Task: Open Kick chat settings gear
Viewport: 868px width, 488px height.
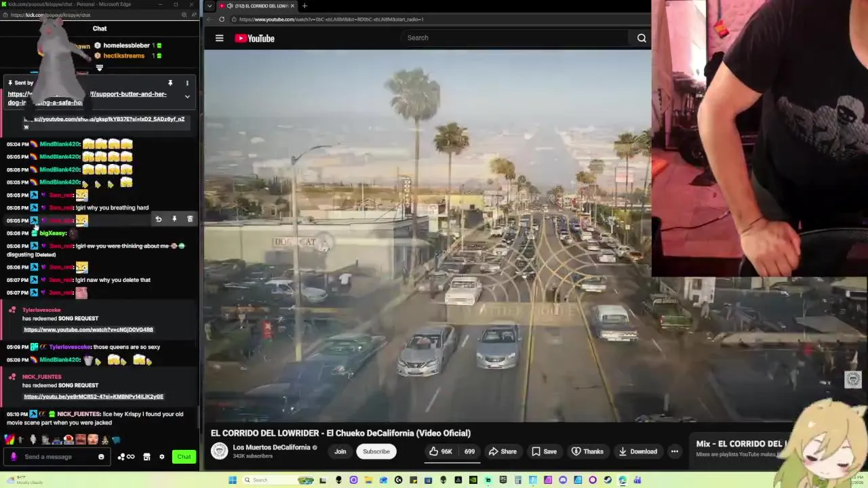Action: click(161, 457)
